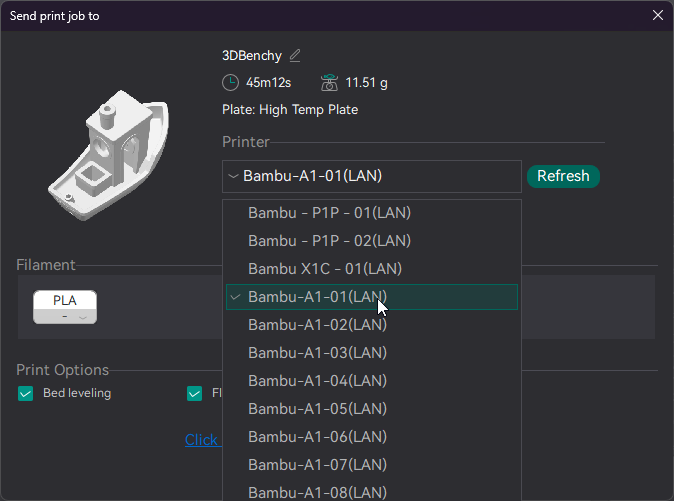This screenshot has width=674, height=501.
Task: Click the Refresh printer list button
Action: pos(563,176)
